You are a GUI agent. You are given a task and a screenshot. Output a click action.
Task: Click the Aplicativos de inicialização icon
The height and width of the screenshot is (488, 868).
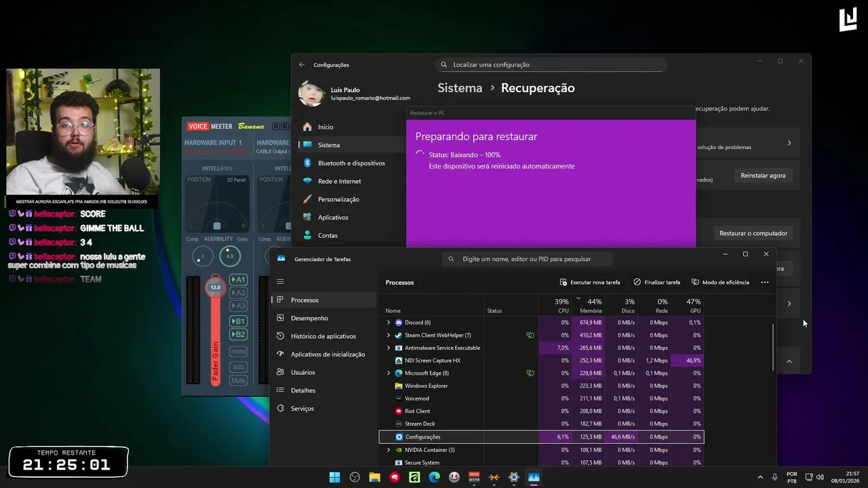tap(281, 354)
